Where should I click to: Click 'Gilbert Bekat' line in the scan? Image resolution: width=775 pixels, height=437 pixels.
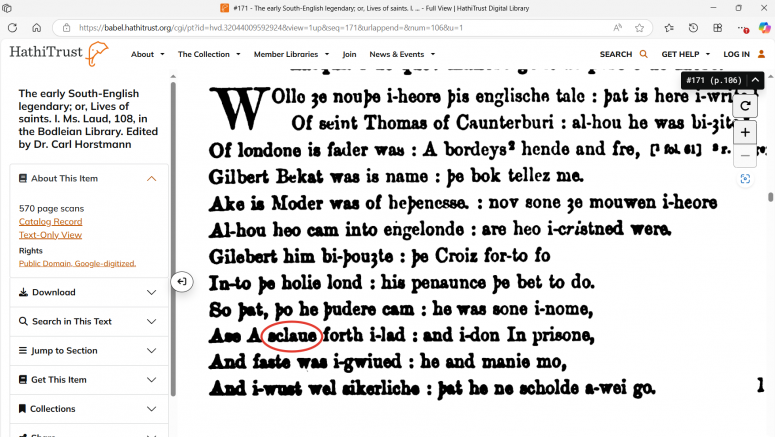(x=396, y=176)
